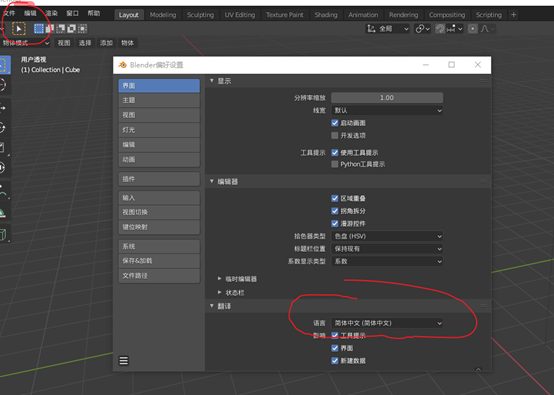Toggle the 界面 translation checkbox
This screenshot has width=554, height=395.
[x=335, y=348]
